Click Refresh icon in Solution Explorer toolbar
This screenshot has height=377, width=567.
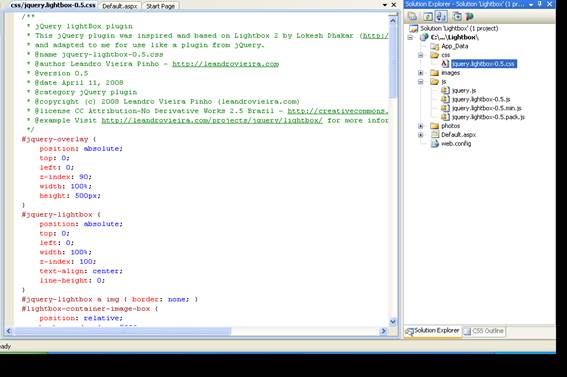[x=428, y=16]
